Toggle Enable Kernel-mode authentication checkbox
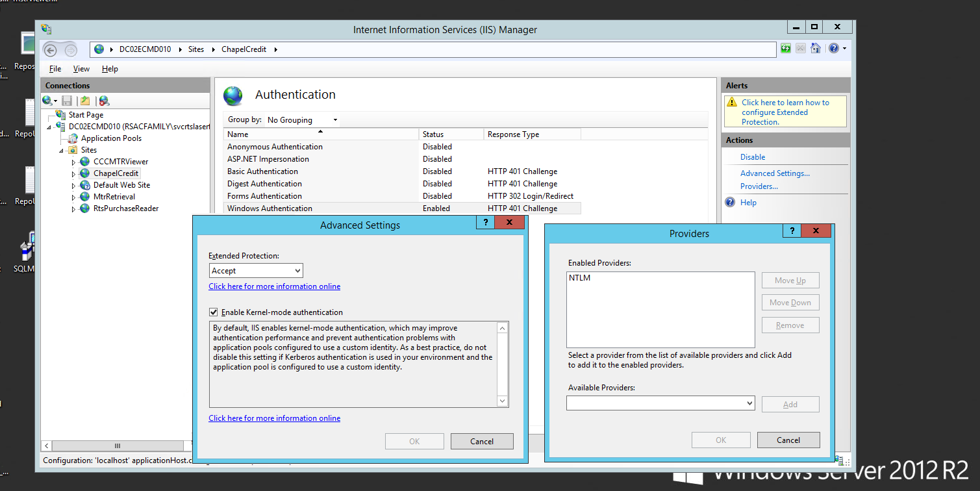 click(213, 312)
